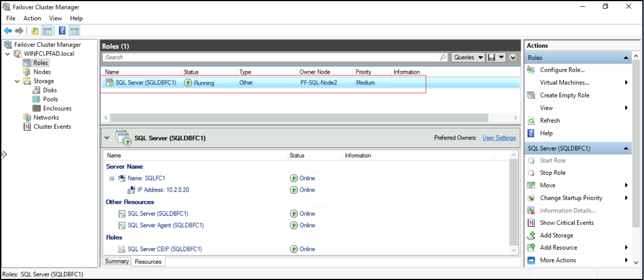Click the Back arrow toolbar icon
This screenshot has width=644, height=280.
coord(8,31)
